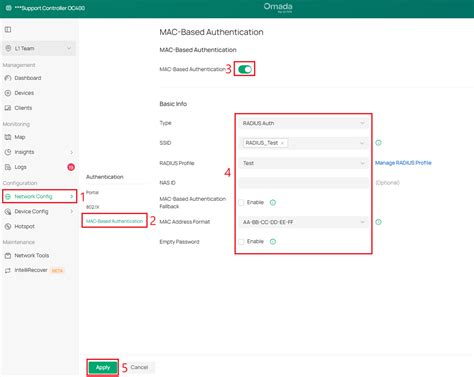Turn off the MAC-Based Authentication switch
This screenshot has height=377, width=474.
point(245,69)
